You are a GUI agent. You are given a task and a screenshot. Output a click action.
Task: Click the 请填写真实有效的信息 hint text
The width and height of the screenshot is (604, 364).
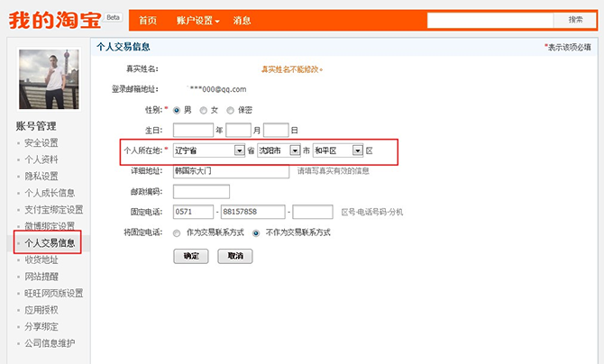tap(334, 170)
